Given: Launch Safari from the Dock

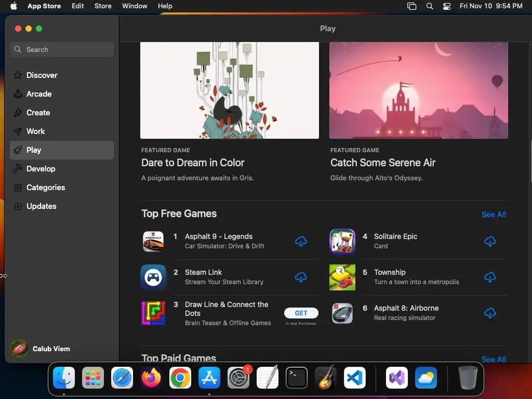Looking at the screenshot, I should (122, 378).
